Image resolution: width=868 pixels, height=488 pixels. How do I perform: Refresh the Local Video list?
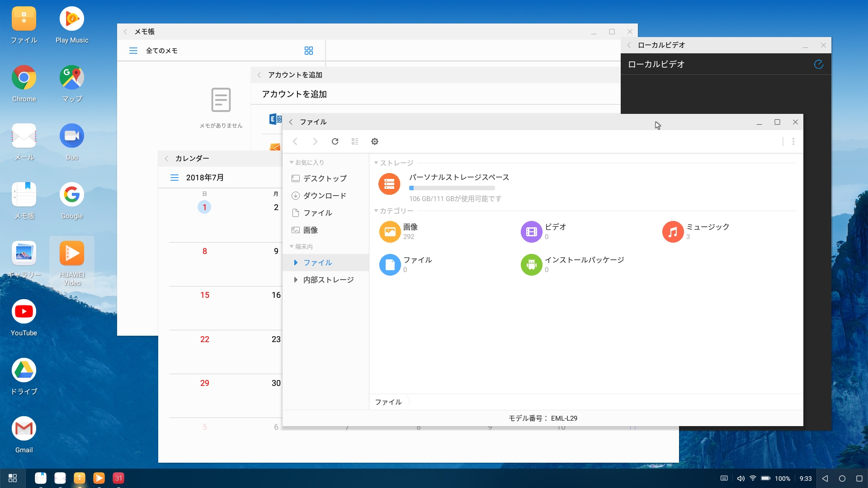[818, 64]
